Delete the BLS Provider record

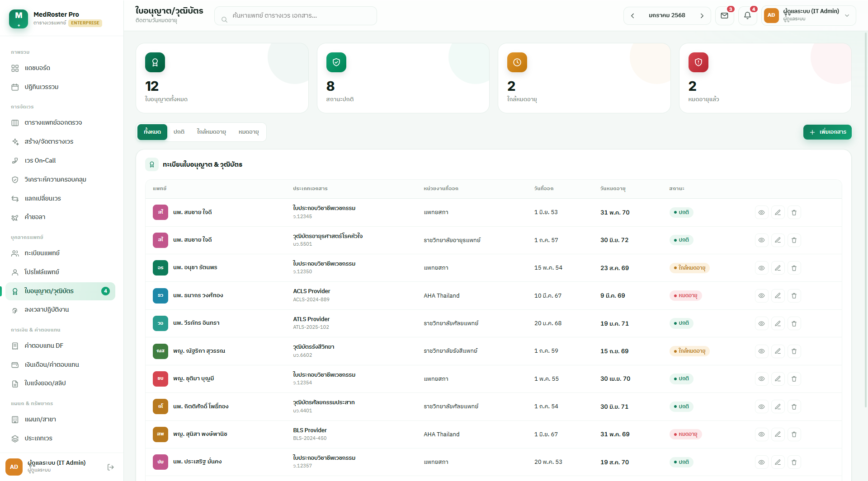tap(794, 434)
